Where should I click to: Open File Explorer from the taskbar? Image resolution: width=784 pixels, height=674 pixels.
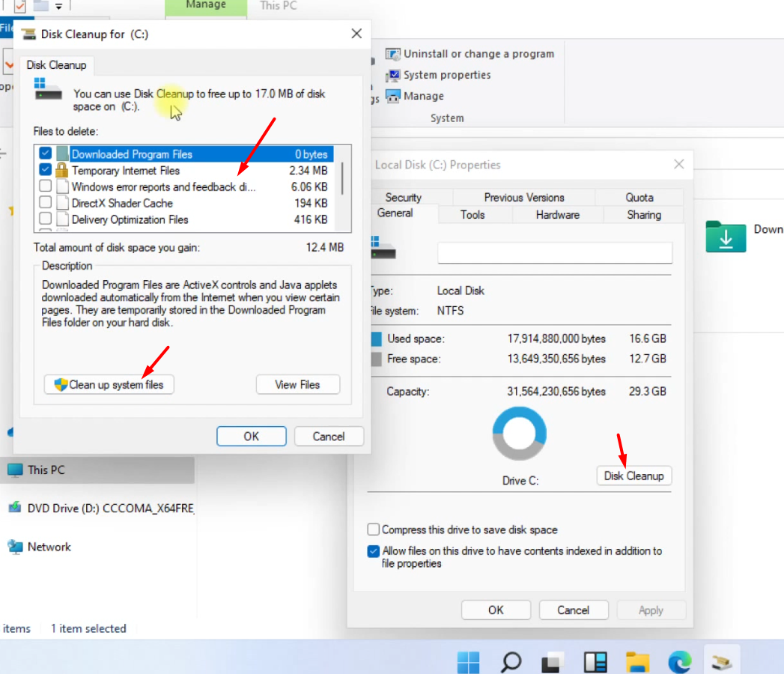coord(637,662)
